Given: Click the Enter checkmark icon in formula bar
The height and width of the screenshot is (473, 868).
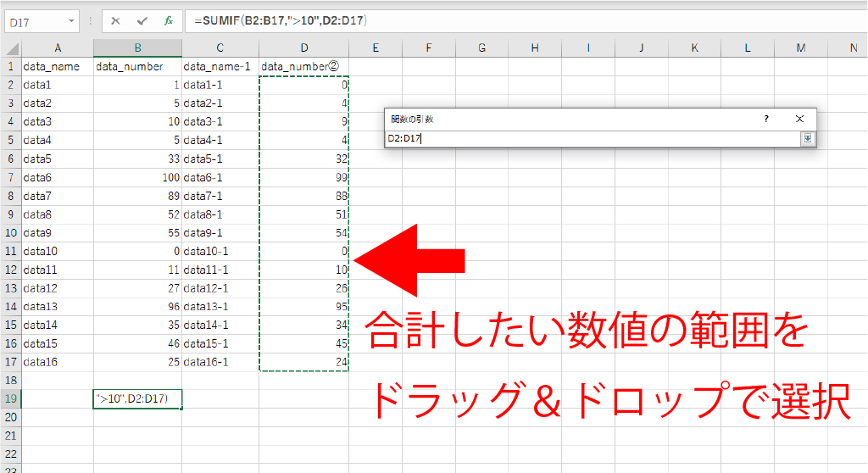Looking at the screenshot, I should click(142, 21).
